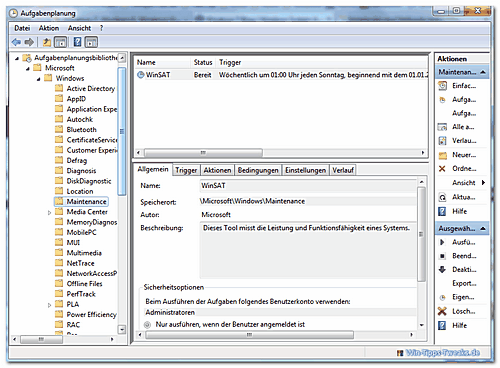Collapse the Windows tree node

coord(39,79)
